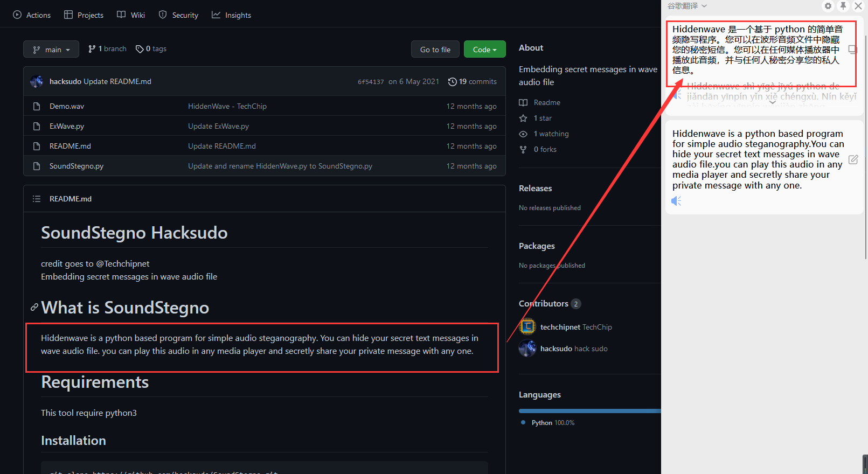Click the clock history icon beside commits
This screenshot has width=868, height=474.
coord(453,81)
